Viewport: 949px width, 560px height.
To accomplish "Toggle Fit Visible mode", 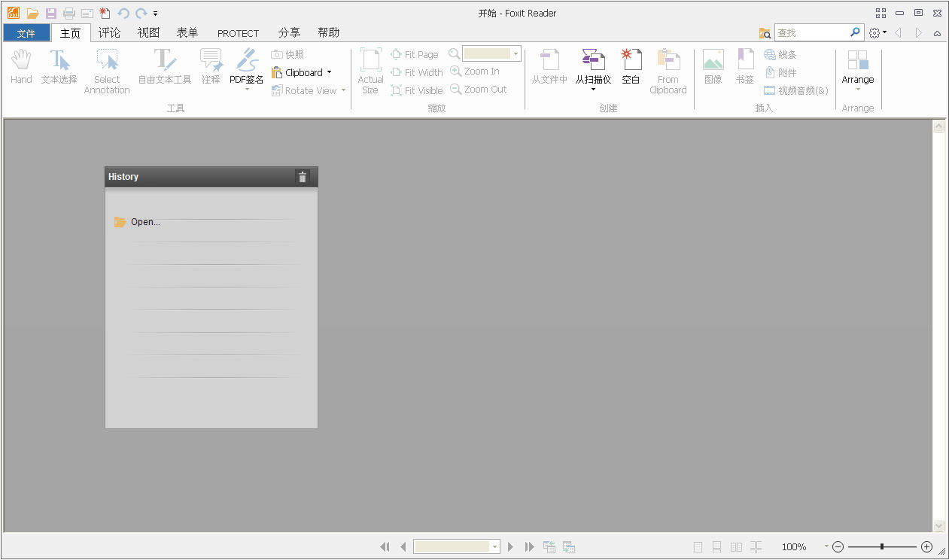I will point(417,90).
